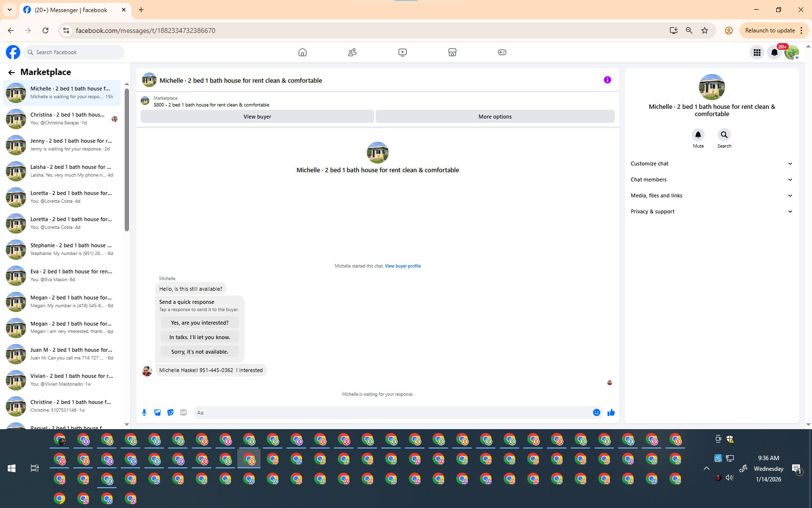Click the conversation list scrollbar

tap(127, 160)
